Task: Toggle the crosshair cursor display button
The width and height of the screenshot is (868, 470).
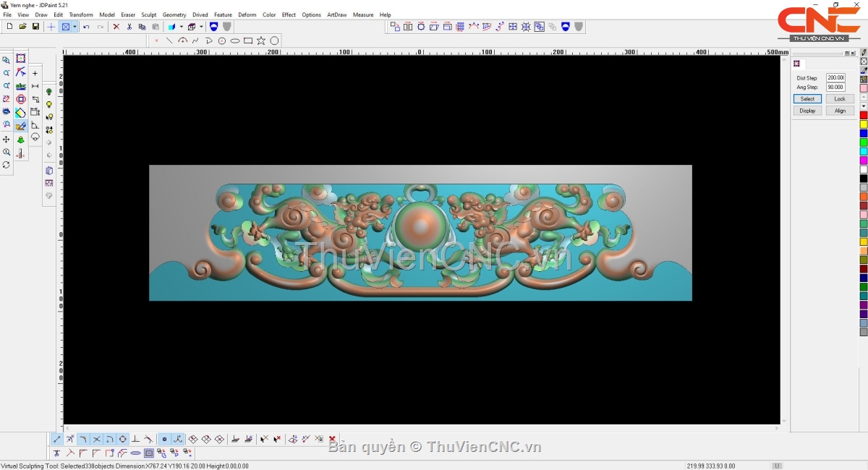Action: (x=51, y=27)
